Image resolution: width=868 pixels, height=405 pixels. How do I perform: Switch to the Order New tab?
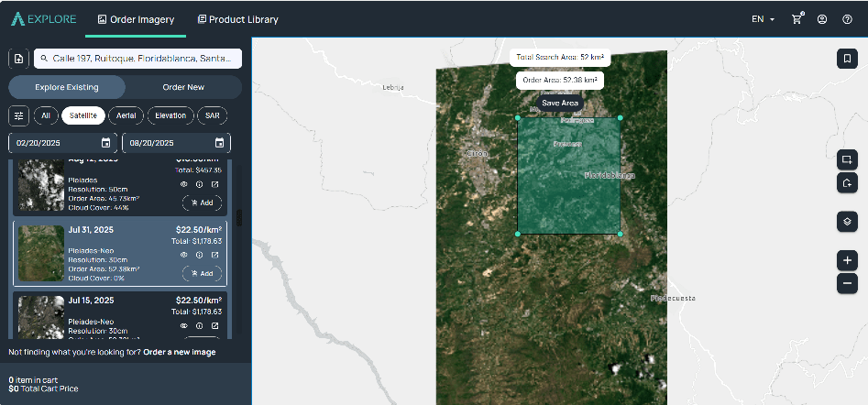(x=183, y=87)
